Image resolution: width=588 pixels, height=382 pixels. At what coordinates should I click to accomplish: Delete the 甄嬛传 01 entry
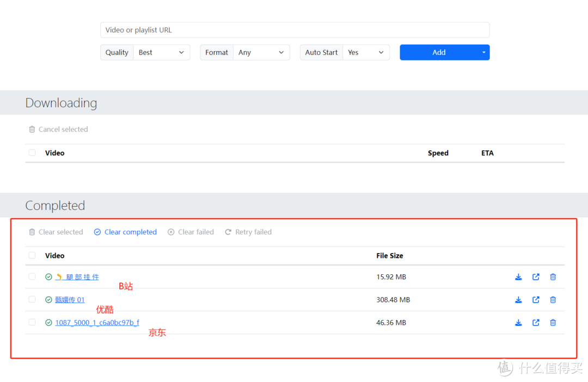(553, 300)
